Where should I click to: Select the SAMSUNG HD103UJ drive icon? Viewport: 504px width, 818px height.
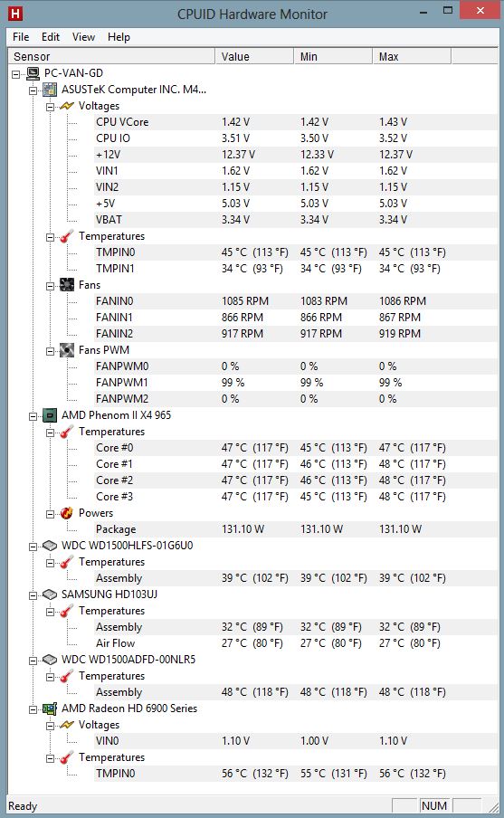tap(50, 594)
